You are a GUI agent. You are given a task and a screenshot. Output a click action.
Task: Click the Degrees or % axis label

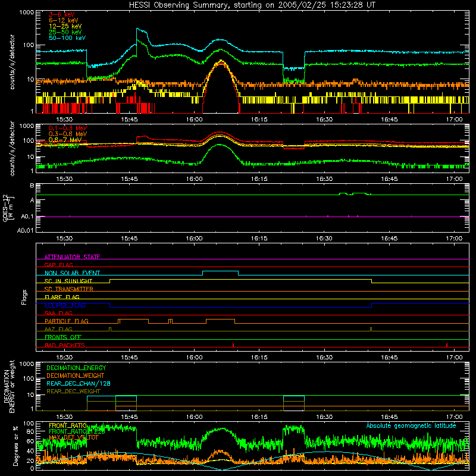(x=15, y=446)
